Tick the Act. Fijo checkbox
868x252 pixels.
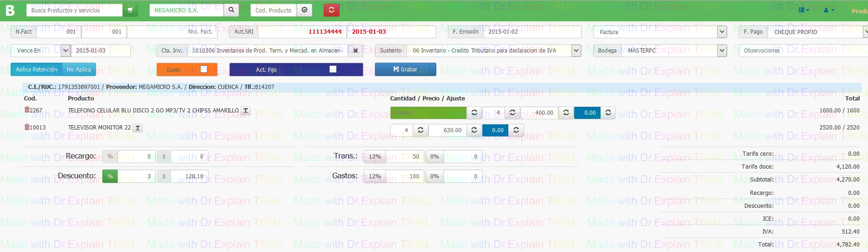tap(333, 70)
